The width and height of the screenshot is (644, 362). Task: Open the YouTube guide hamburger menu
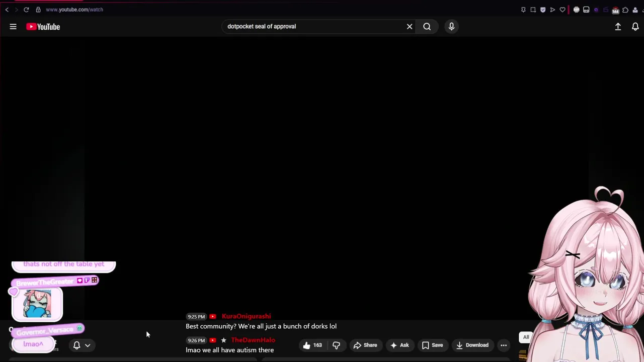pos(13,27)
